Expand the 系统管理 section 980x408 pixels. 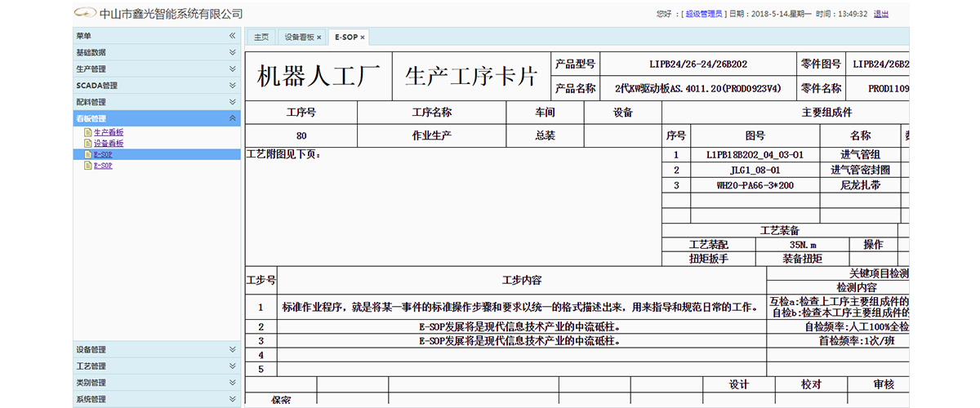233,400
